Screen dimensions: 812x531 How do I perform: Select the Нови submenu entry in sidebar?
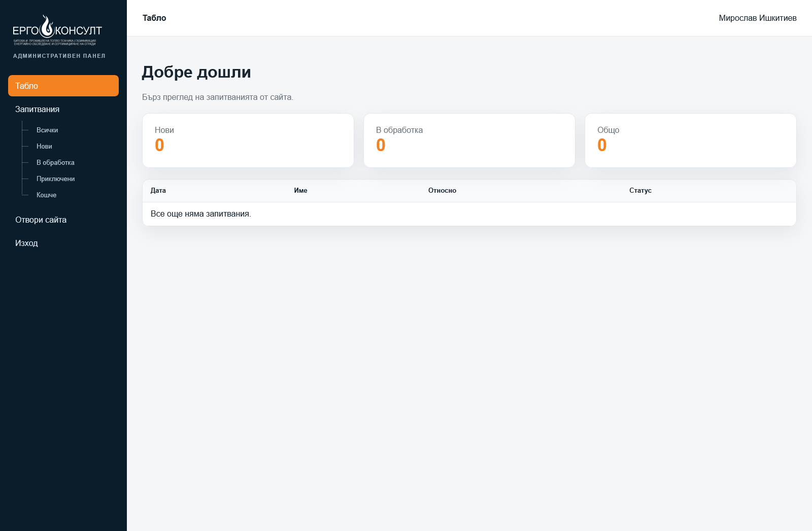[44, 146]
